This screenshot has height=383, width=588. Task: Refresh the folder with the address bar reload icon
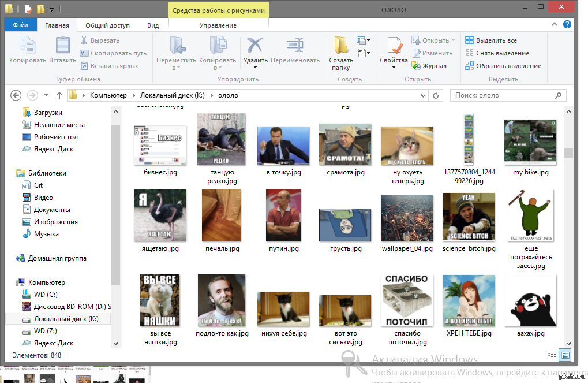coord(436,95)
